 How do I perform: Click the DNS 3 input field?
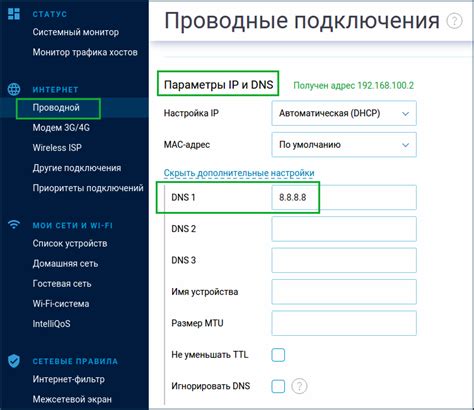click(x=344, y=260)
